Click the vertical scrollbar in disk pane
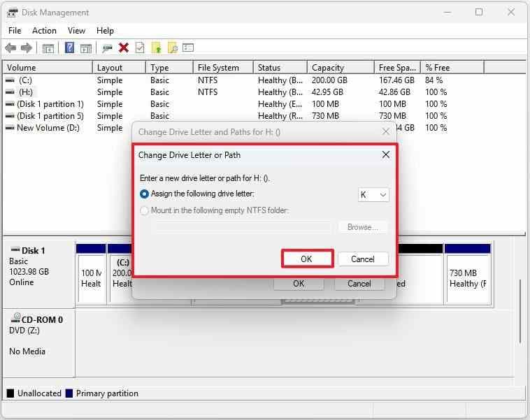The height and width of the screenshot is (420, 530). (520, 311)
